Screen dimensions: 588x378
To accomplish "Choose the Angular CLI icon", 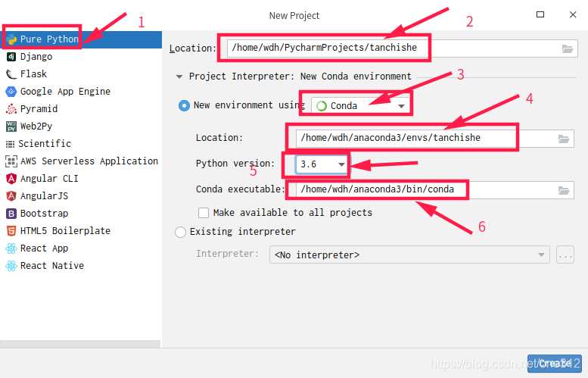I will (11, 178).
